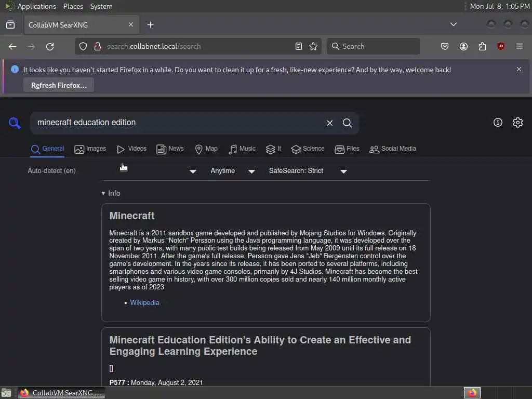This screenshot has width=532, height=399.
Task: Open the Places menu
Action: pos(73,6)
